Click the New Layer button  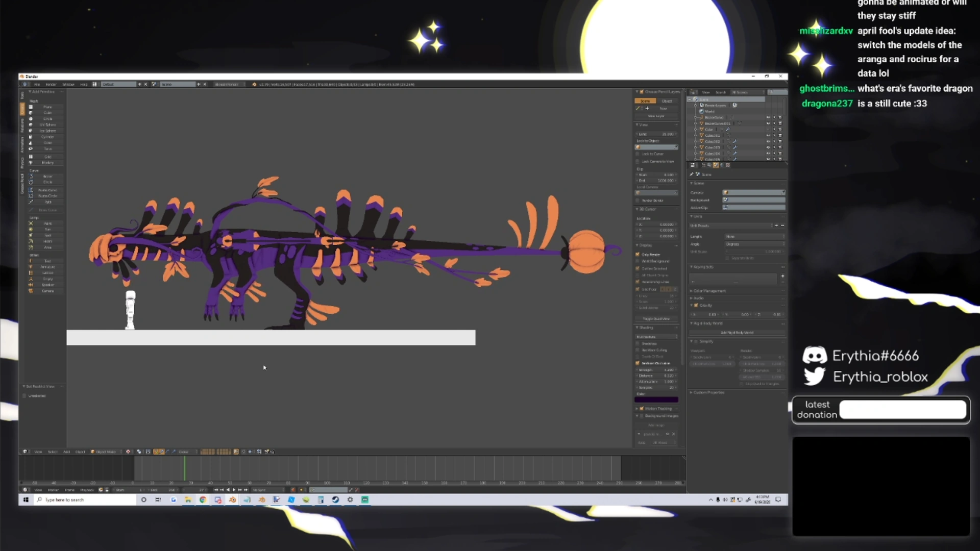(656, 116)
